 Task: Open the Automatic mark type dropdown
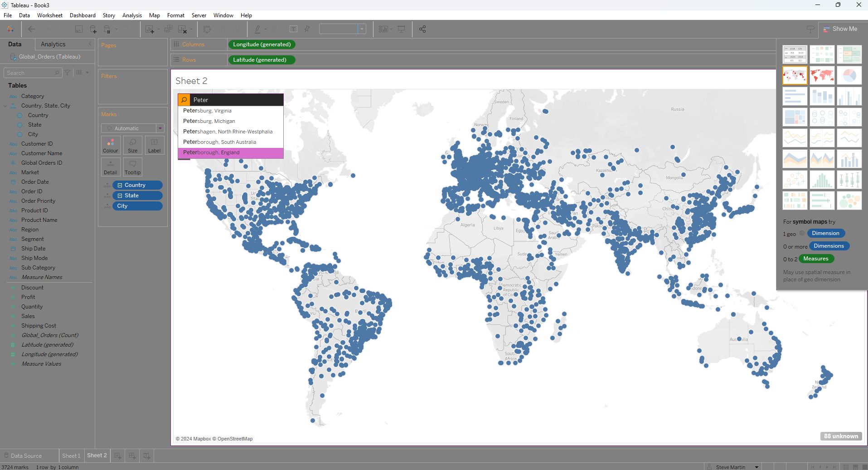[160, 128]
